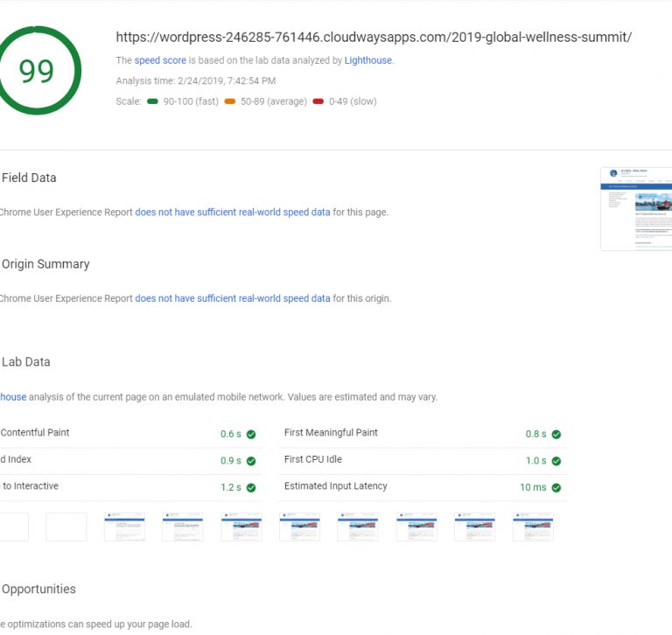This screenshot has width=672, height=635.
Task: Select the last filmstrip frame thumbnail
Action: [x=533, y=527]
